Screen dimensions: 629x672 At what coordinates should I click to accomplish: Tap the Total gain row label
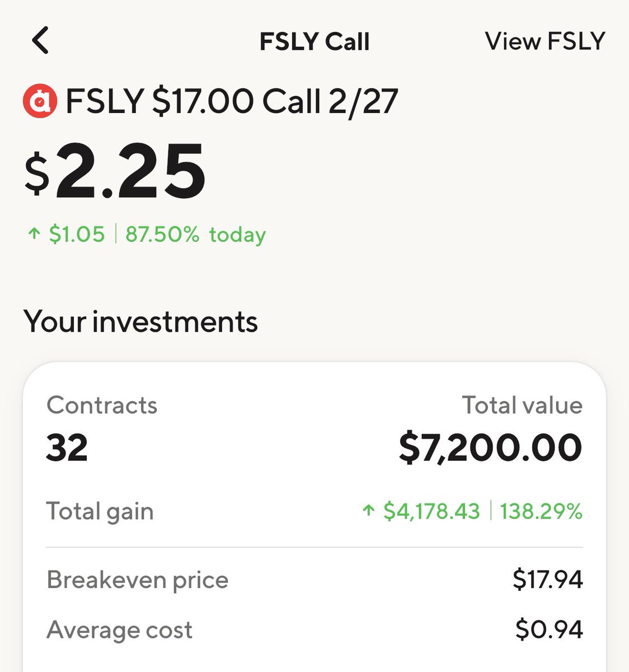100,511
